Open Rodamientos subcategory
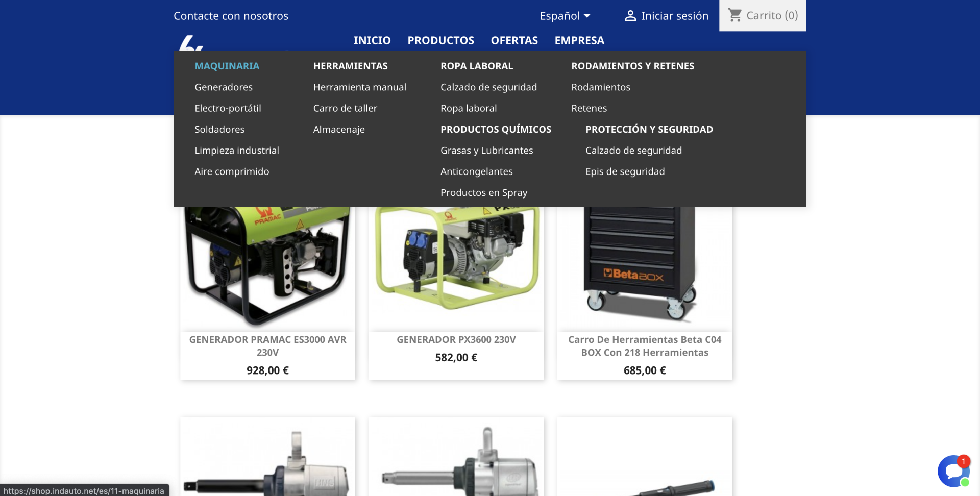The image size is (980, 496). point(601,87)
